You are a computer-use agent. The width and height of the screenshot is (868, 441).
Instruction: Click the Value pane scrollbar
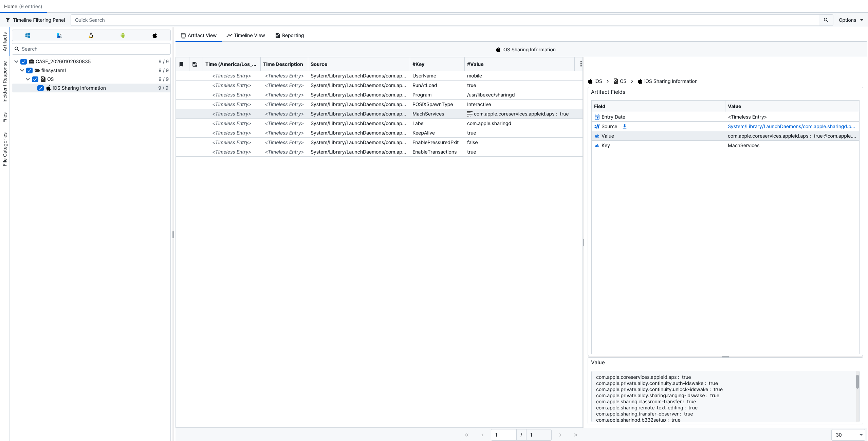point(857,382)
